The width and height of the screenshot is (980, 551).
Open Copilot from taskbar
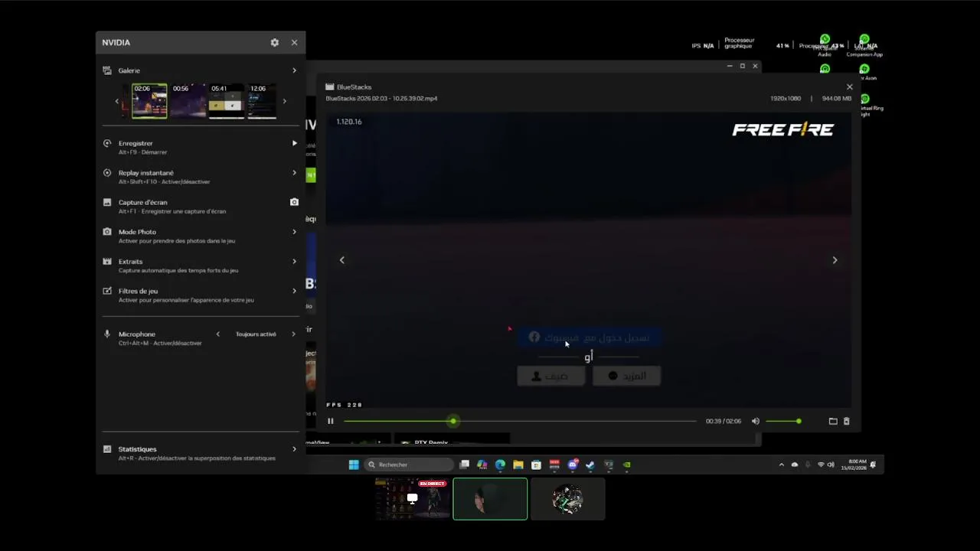tap(482, 465)
